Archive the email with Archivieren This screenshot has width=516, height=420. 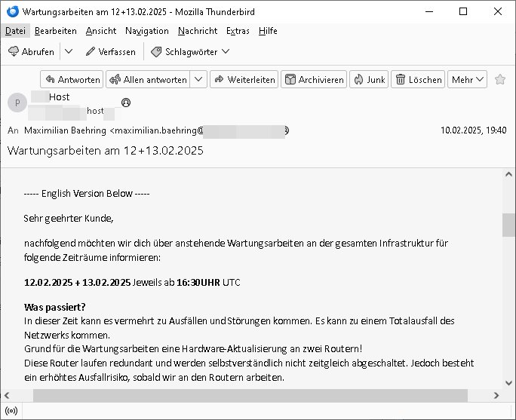pos(313,79)
